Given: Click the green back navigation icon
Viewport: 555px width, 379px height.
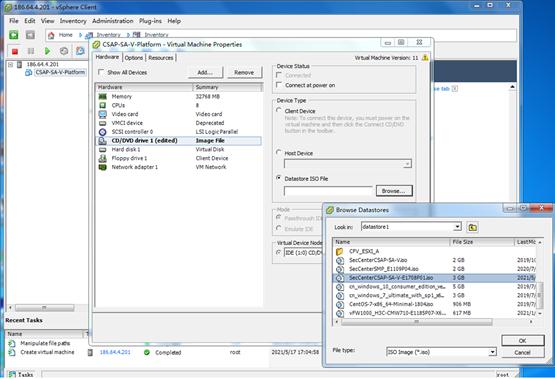Looking at the screenshot, I should coord(14,35).
